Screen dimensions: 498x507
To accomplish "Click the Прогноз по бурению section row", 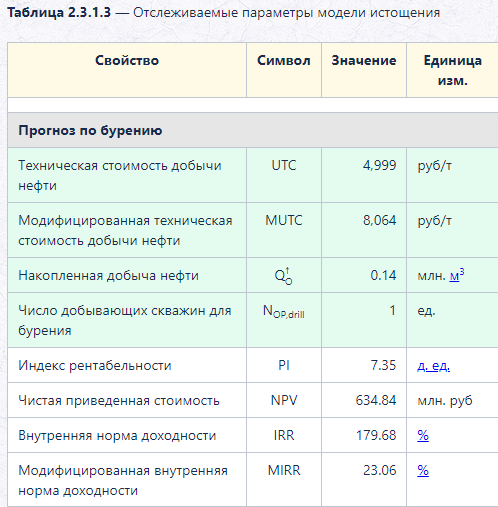I will pos(253,130).
